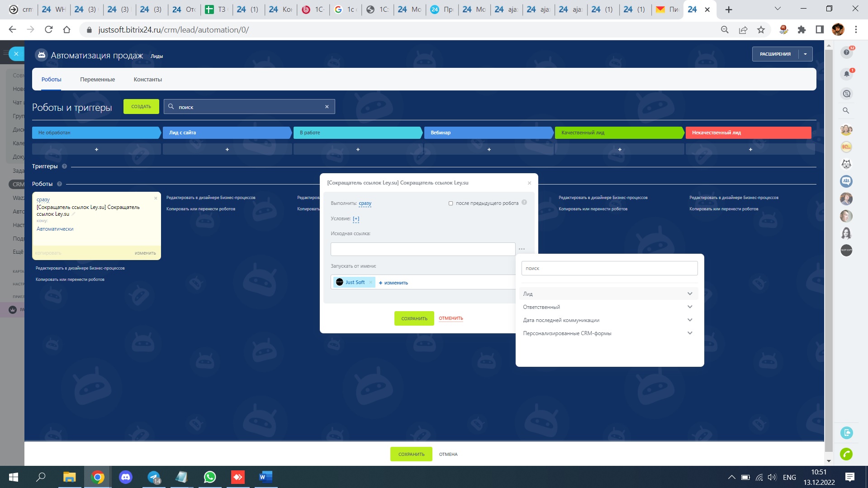This screenshot has height=488, width=868.
Task: Click the СОЗДАТЬ button
Action: 141,107
